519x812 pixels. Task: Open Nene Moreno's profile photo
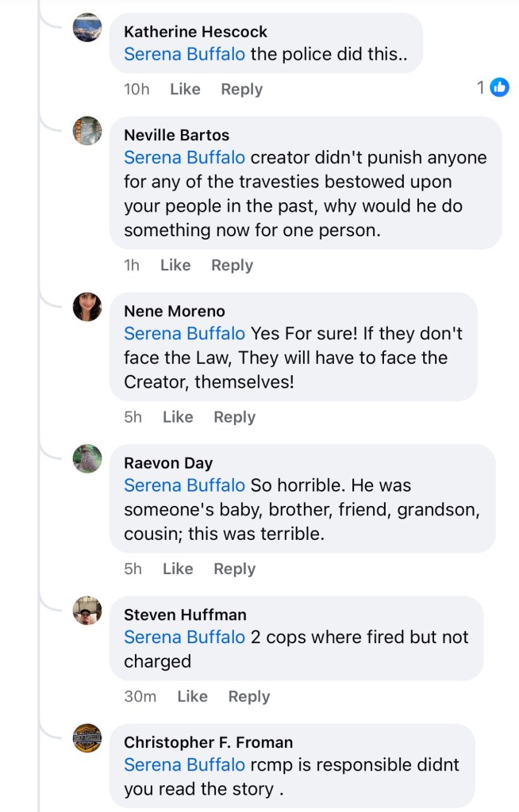pyautogui.click(x=87, y=307)
